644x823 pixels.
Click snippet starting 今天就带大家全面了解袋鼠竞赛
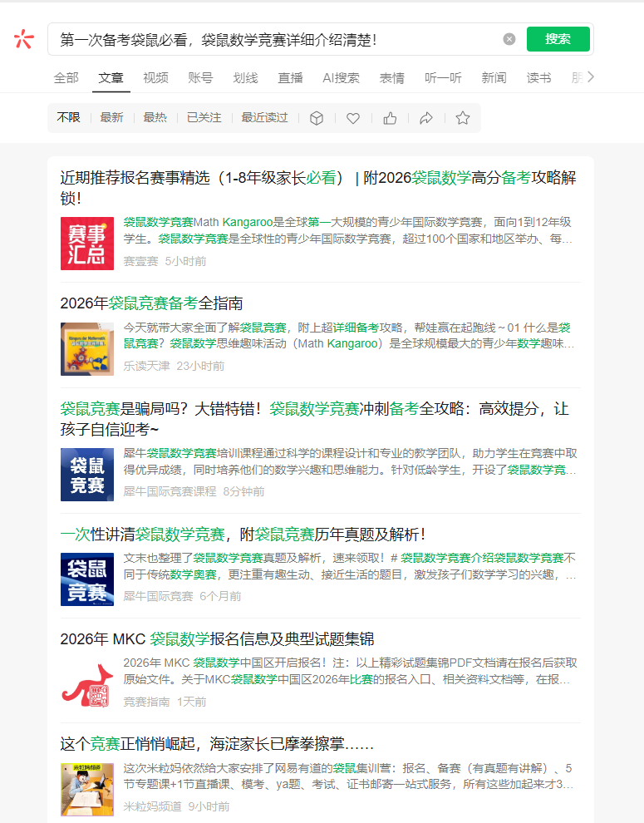click(350, 336)
